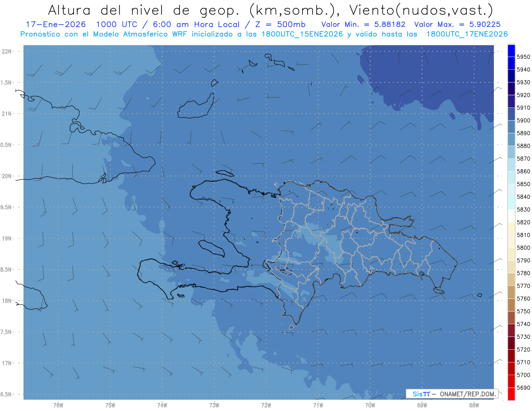Click the colorbar value '5950'
Screen dimensions: 532x411
(x=523, y=57)
